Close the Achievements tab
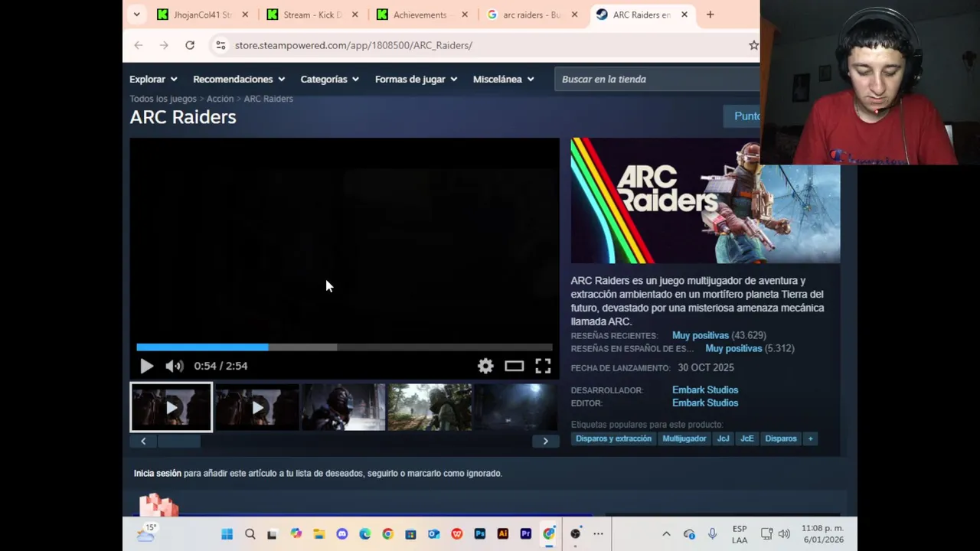Viewport: 980px width, 551px height. 465,15
